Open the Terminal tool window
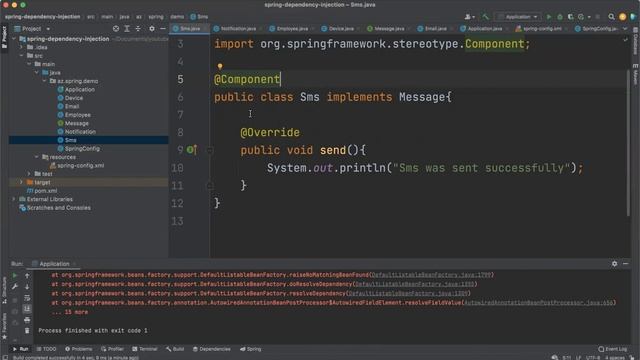Viewport: 640px width, 360px height. point(144,349)
